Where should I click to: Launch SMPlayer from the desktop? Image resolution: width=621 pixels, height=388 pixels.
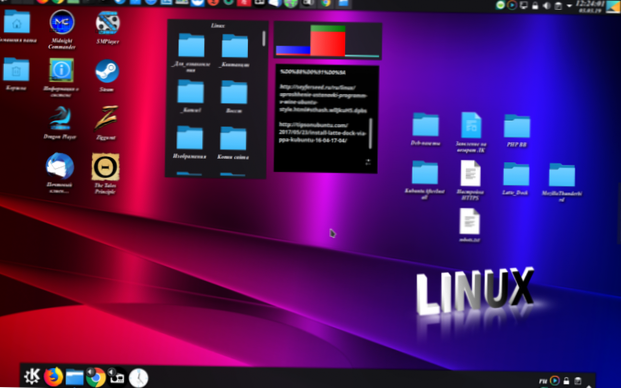click(107, 23)
